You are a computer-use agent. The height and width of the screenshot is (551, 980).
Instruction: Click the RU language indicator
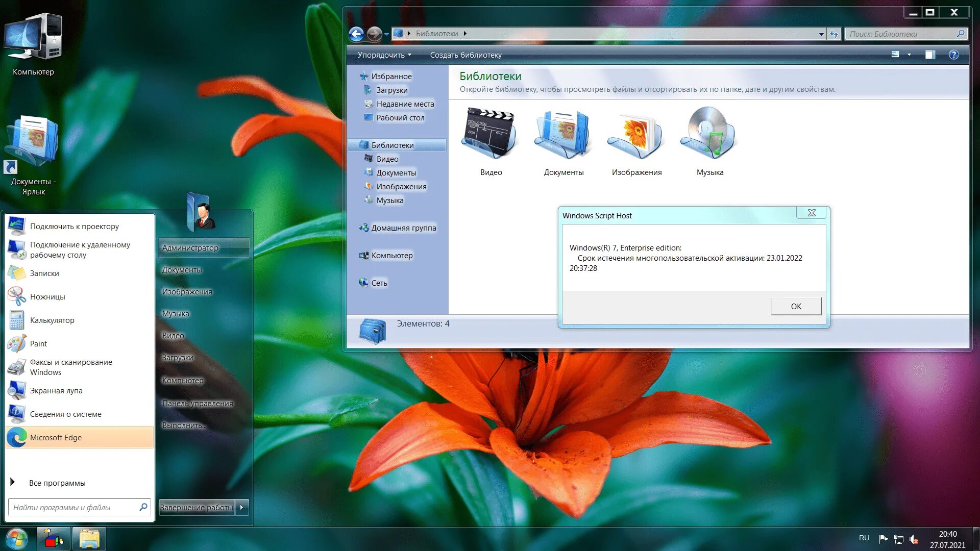click(864, 538)
